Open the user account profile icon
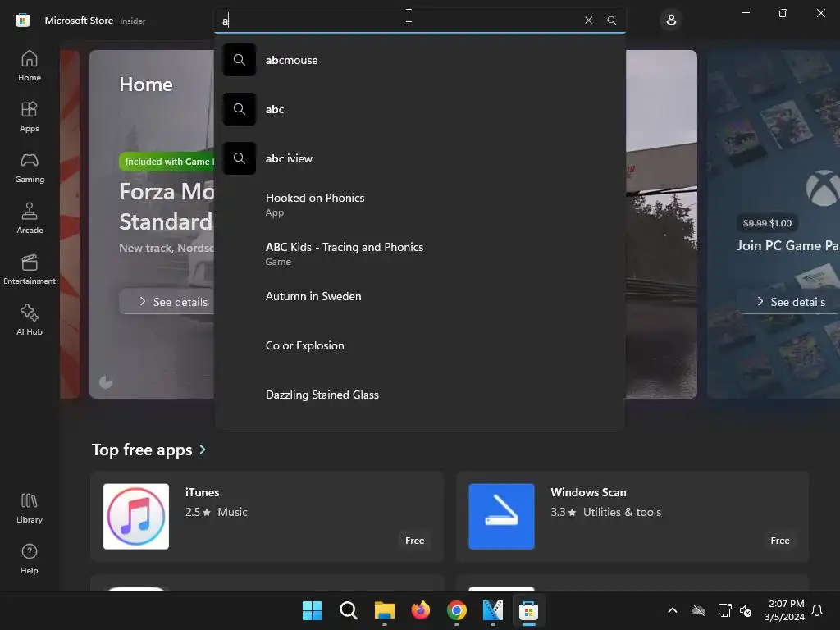The width and height of the screenshot is (840, 630). point(671,21)
